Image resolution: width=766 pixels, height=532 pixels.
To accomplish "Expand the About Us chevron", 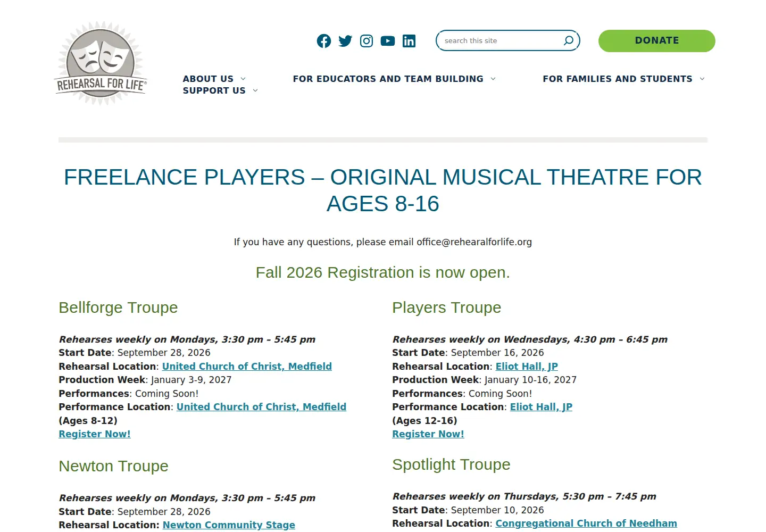I will click(x=243, y=79).
